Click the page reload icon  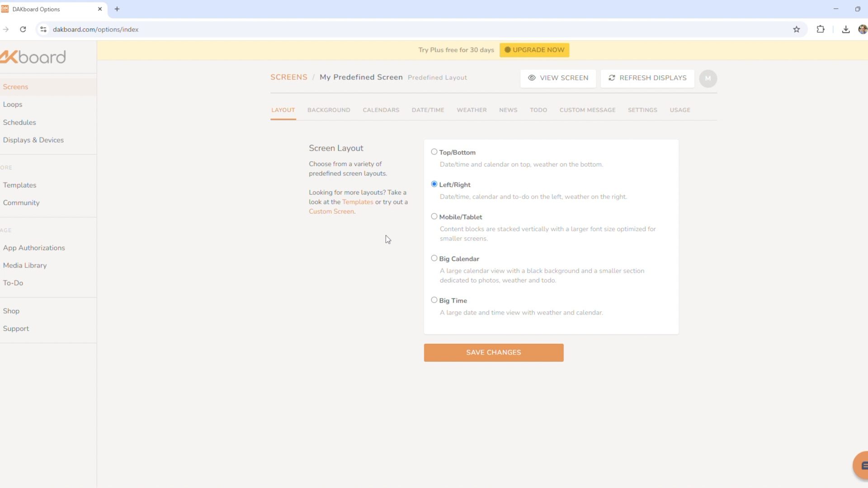tap(23, 29)
